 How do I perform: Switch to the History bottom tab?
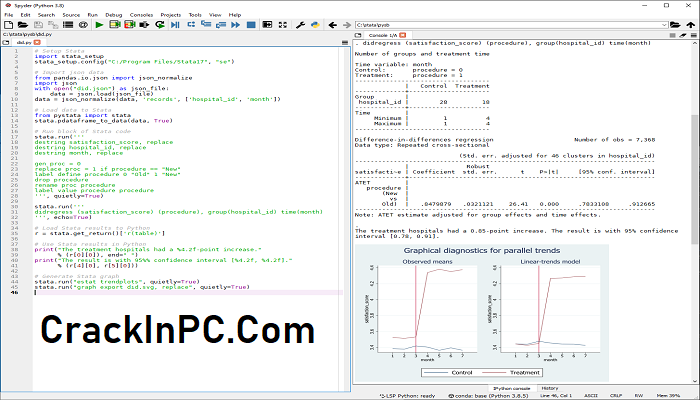pyautogui.click(x=550, y=388)
